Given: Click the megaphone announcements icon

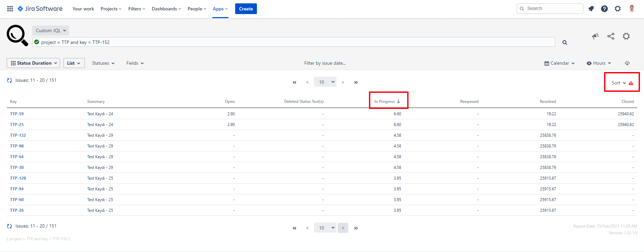Looking at the screenshot, I should click(x=595, y=36).
